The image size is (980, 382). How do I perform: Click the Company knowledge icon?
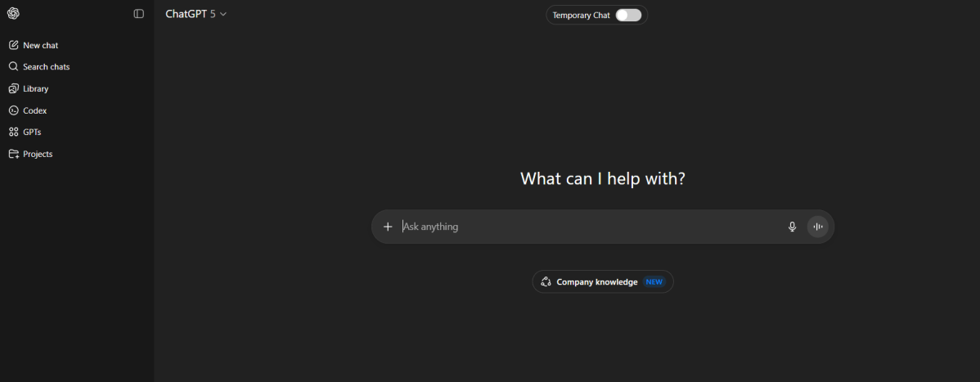pos(546,282)
